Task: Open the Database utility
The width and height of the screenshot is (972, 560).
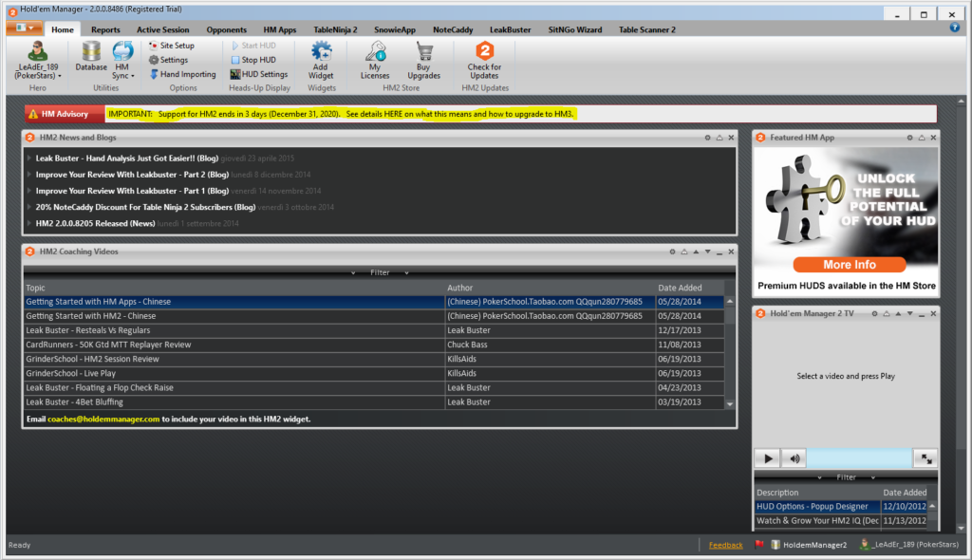Action: (x=91, y=56)
